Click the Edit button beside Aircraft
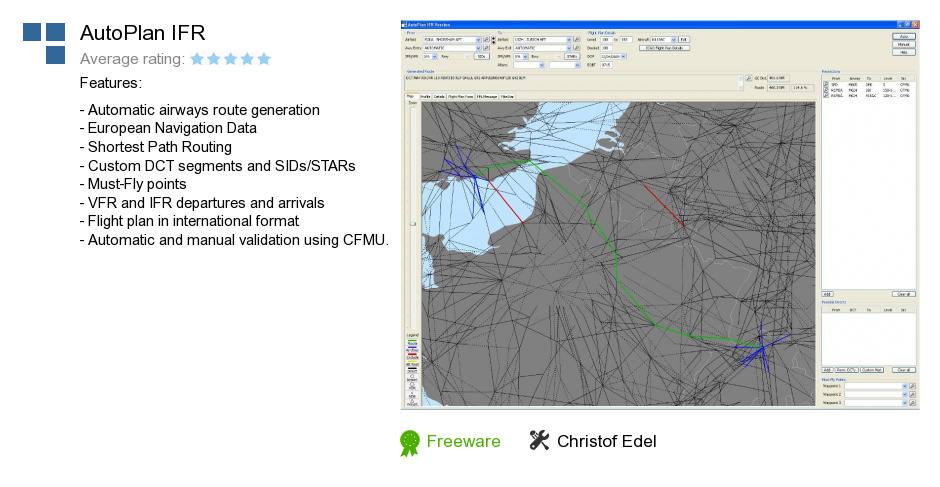 pos(683,40)
